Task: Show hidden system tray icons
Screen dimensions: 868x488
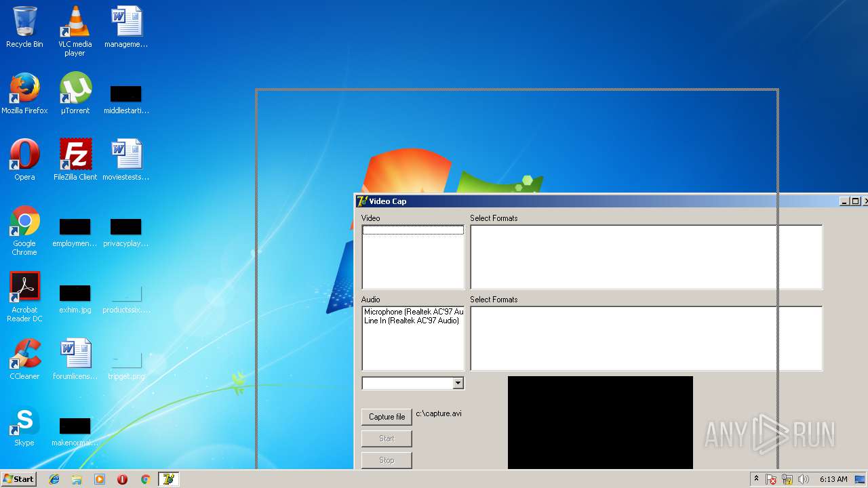Action: [756, 479]
